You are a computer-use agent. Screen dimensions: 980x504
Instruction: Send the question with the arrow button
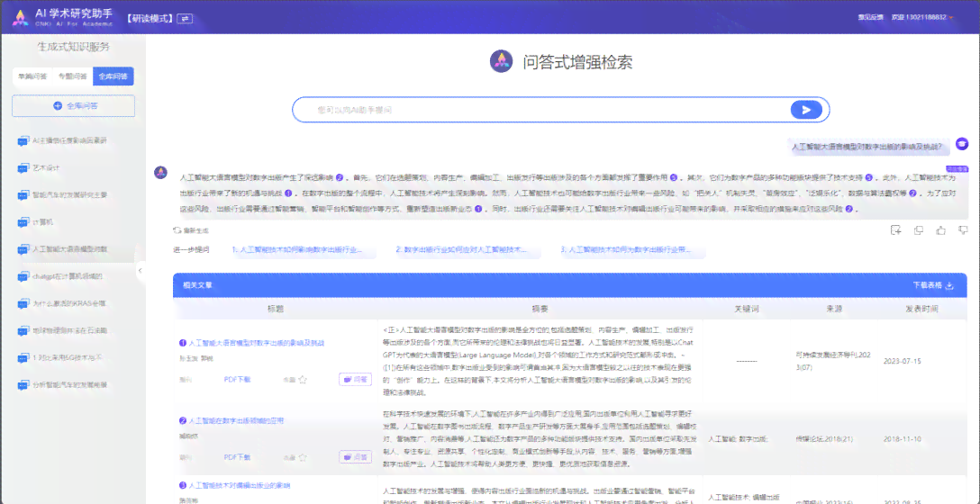(806, 110)
